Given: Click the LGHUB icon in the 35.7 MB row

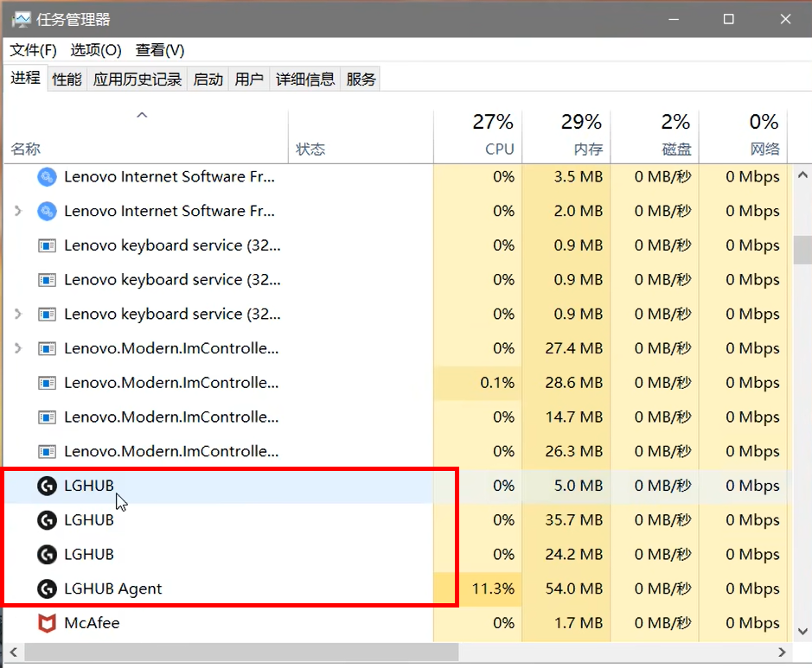Looking at the screenshot, I should [47, 520].
